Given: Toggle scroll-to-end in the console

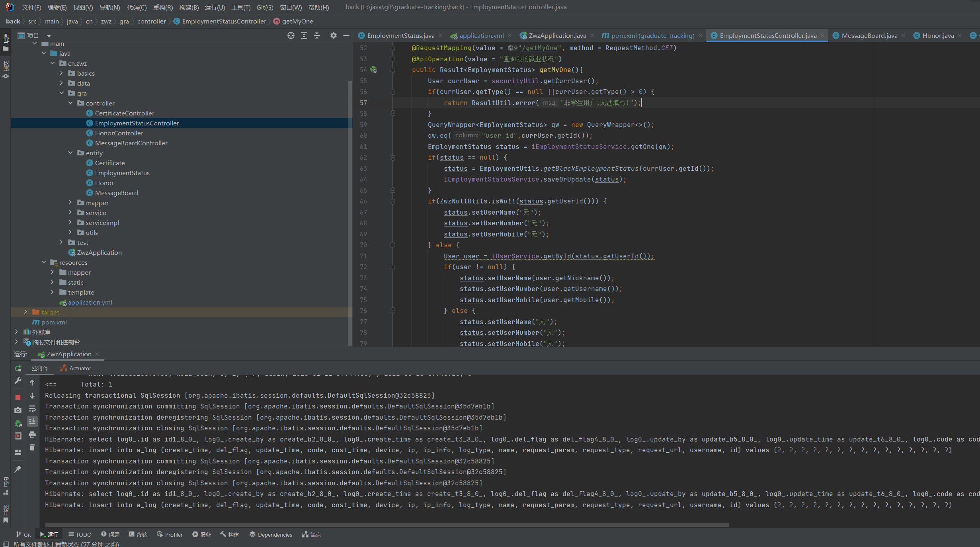Looking at the screenshot, I should click(32, 421).
